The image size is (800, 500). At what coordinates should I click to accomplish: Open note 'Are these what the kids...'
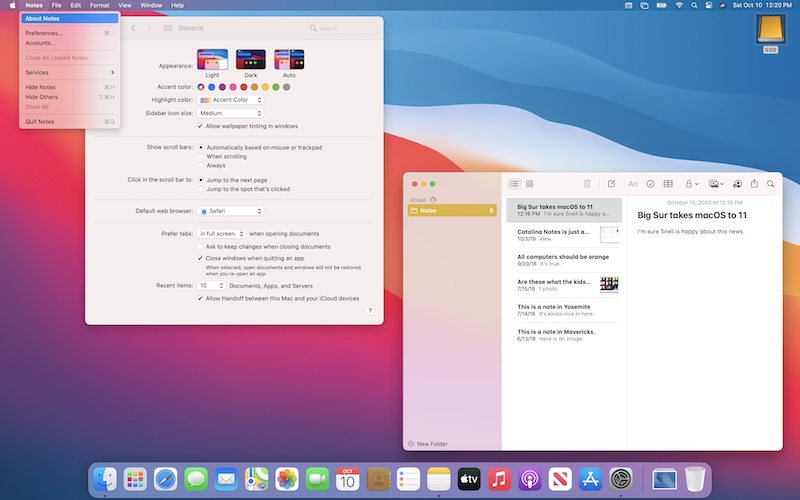(x=564, y=285)
